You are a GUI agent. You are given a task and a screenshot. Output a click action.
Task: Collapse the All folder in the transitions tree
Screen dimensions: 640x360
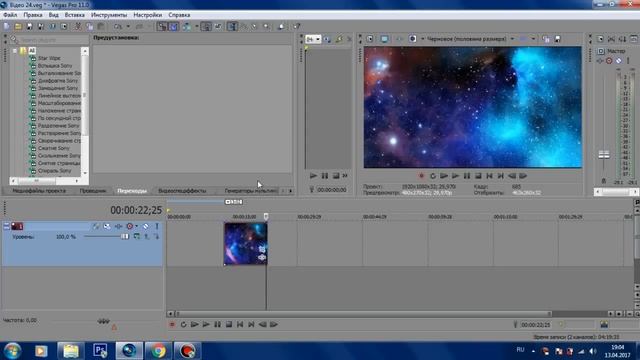pos(15,51)
